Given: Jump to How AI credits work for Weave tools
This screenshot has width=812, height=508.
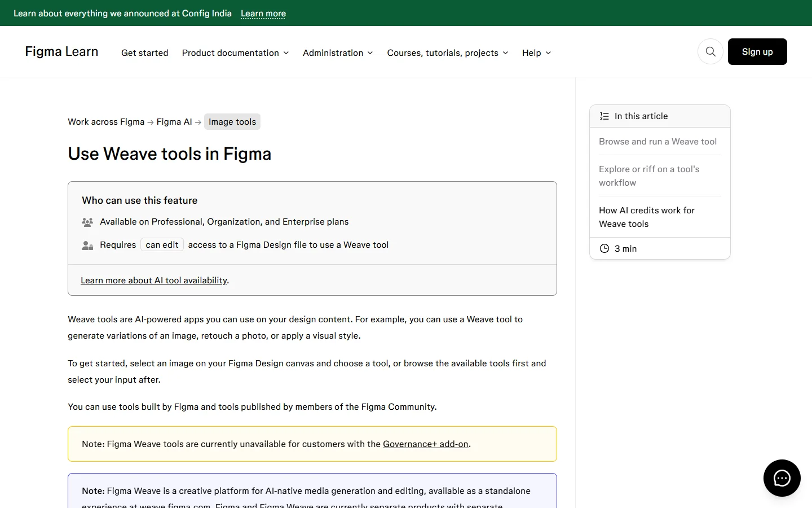Looking at the screenshot, I should (x=647, y=217).
